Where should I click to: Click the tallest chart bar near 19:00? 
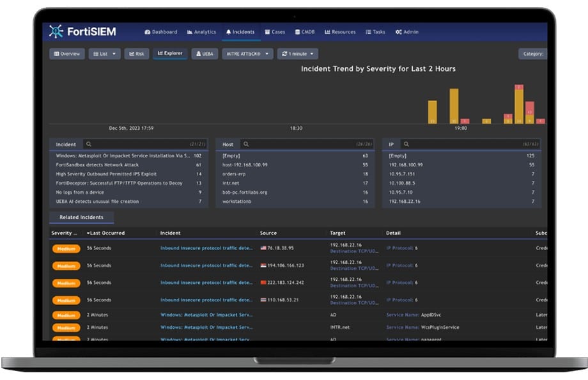coord(518,104)
